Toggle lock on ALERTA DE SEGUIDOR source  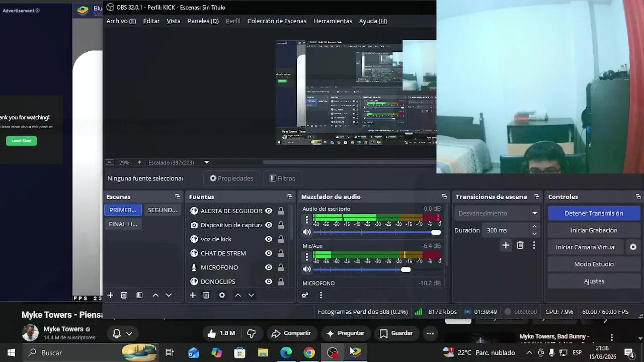pos(281,211)
